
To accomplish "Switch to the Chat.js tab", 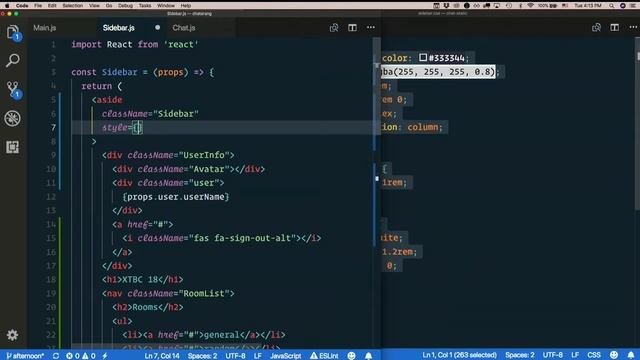I will pos(184,28).
